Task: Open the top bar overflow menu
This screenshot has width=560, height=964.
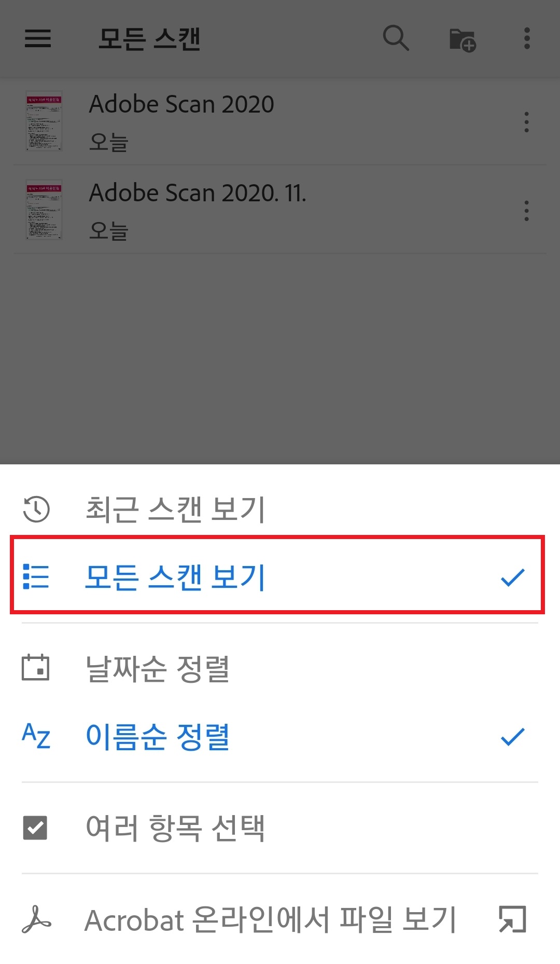Action: (527, 38)
